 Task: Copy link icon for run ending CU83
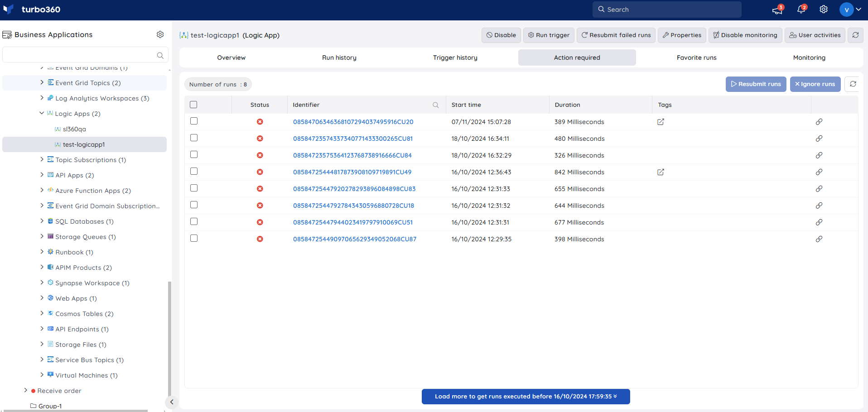(x=819, y=189)
